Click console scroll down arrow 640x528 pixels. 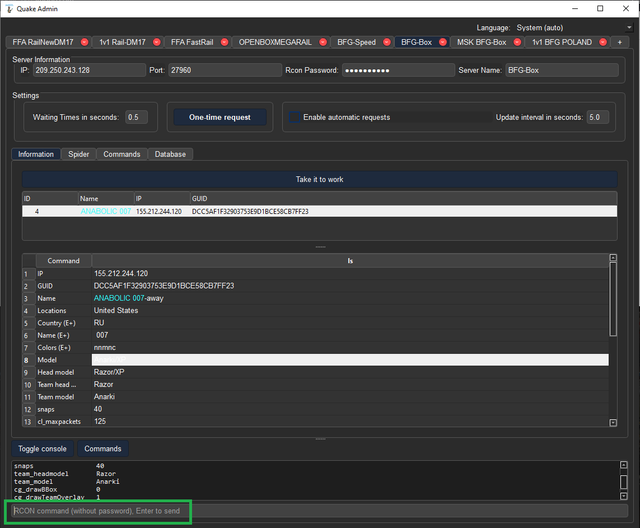point(624,496)
